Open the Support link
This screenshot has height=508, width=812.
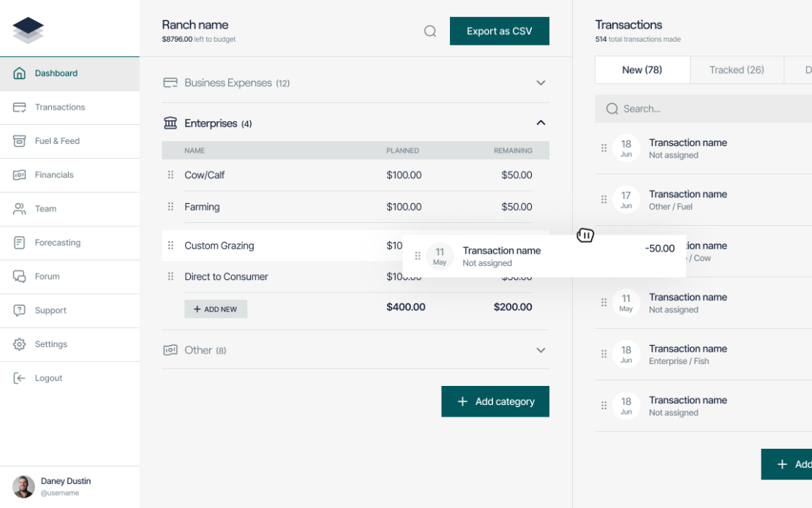(x=69, y=311)
